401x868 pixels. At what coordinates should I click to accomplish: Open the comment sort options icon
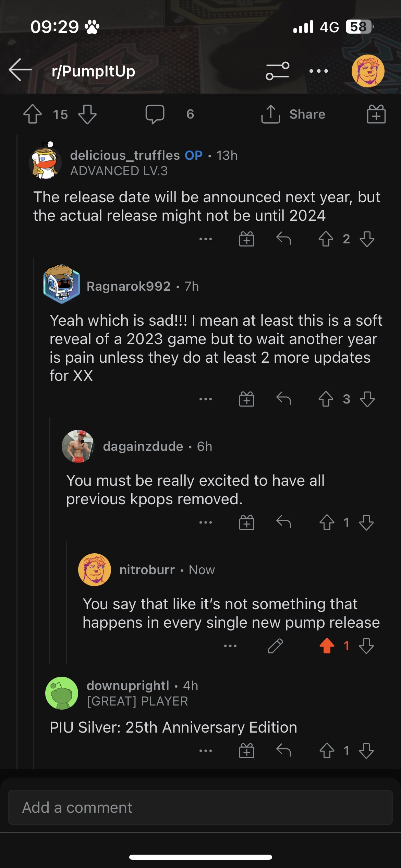(x=277, y=71)
